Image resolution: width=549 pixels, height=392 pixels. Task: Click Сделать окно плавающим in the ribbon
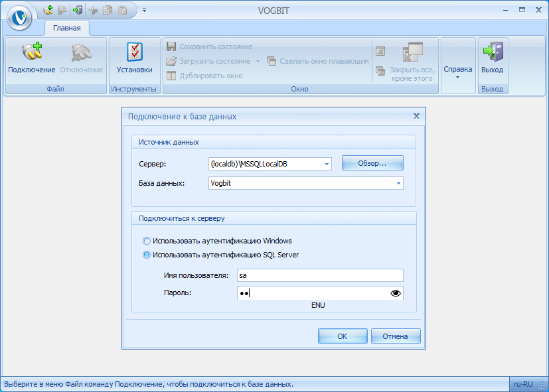[318, 61]
